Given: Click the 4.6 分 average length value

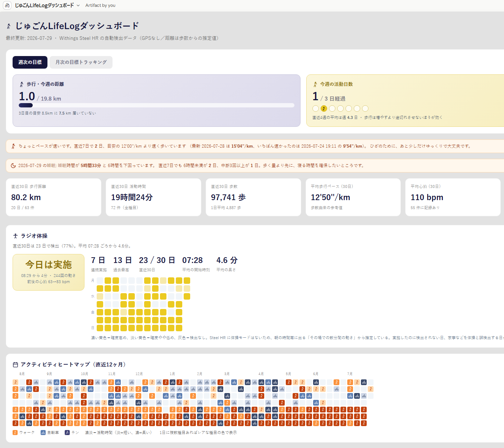Looking at the screenshot, I should click(x=227, y=260).
